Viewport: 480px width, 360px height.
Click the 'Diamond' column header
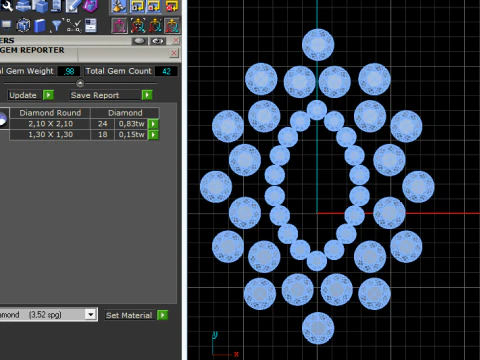click(125, 113)
